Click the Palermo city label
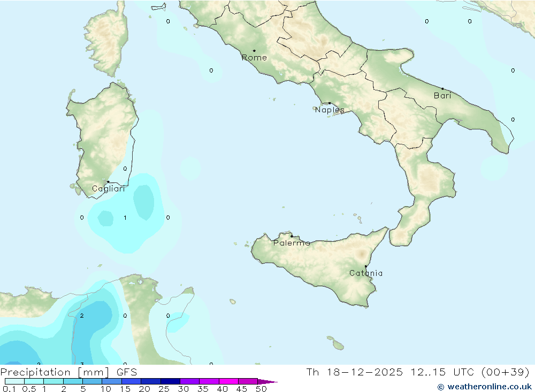Image resolution: width=535 pixels, height=392 pixels. tap(292, 243)
